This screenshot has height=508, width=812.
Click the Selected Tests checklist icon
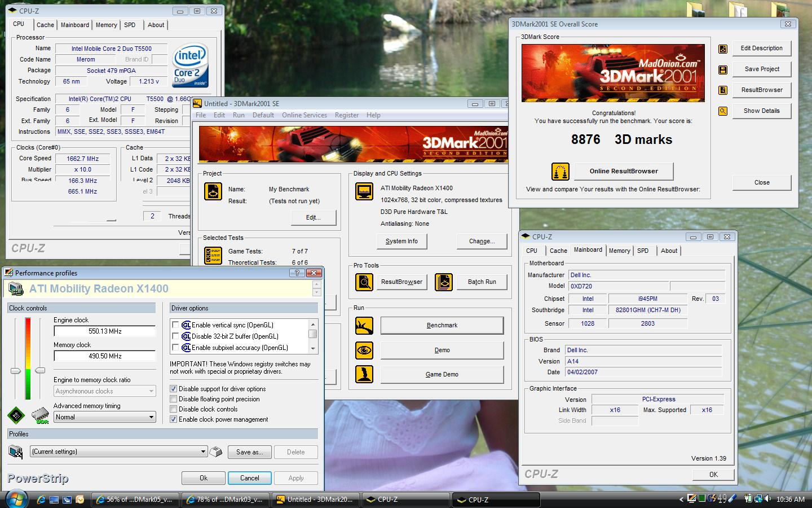213,255
